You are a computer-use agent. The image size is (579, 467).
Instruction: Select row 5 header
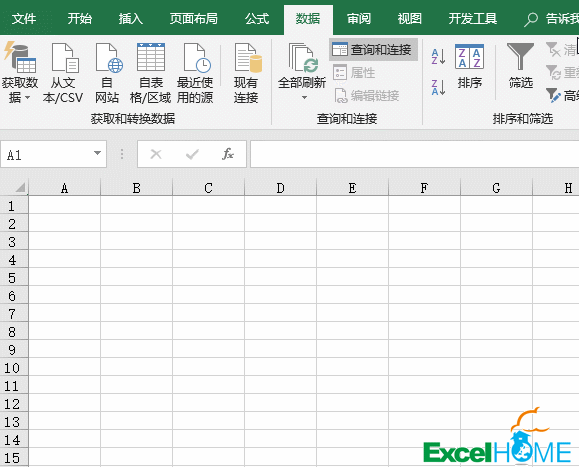(x=14, y=278)
